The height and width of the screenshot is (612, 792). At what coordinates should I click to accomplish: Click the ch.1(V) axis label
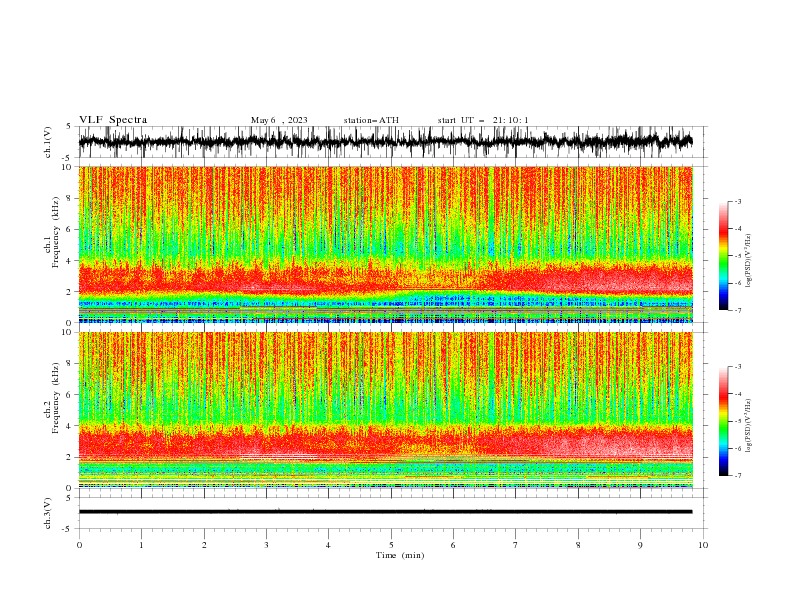pos(48,142)
